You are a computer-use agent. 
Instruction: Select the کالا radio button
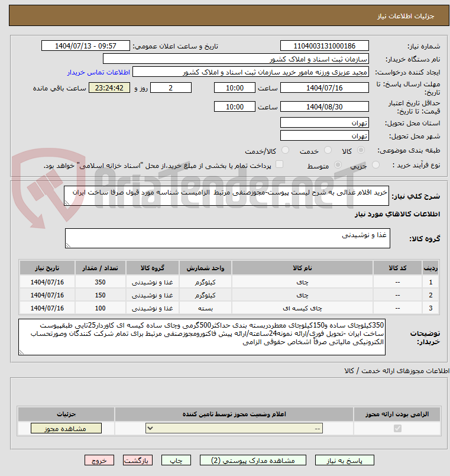361,150
